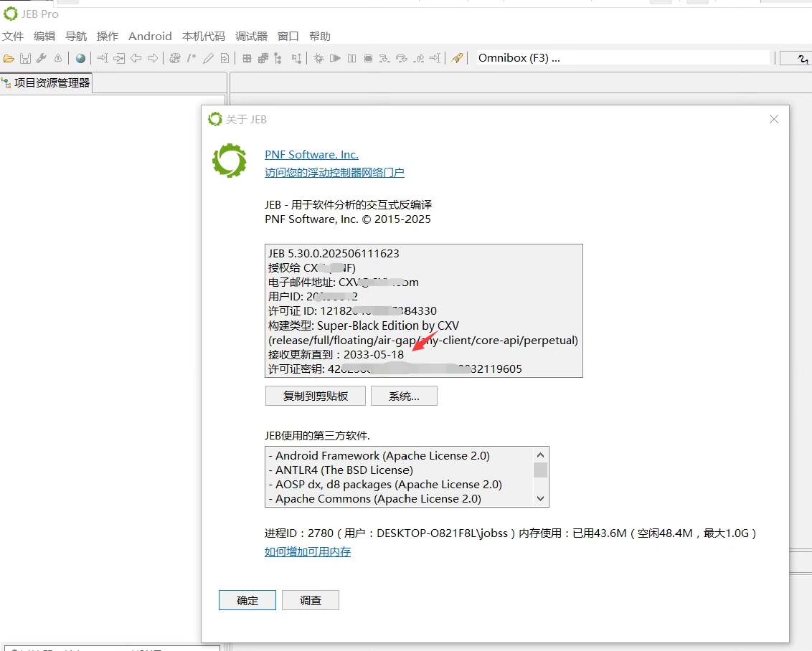Open the 调试器 menu
The image size is (812, 651).
point(251,37)
